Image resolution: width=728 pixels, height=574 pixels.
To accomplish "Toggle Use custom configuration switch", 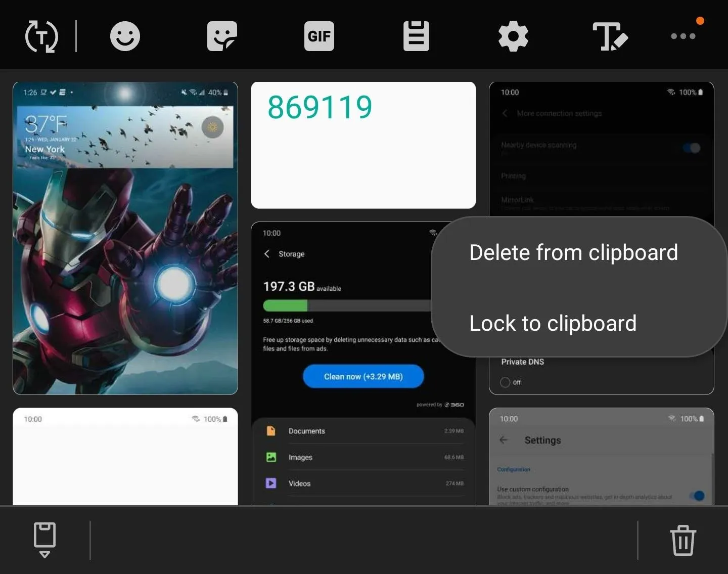I will 697,496.
